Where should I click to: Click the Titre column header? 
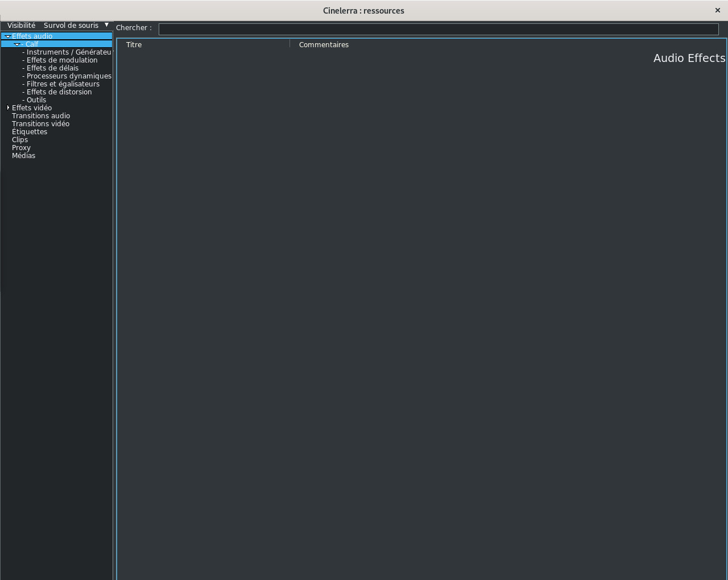[134, 45]
